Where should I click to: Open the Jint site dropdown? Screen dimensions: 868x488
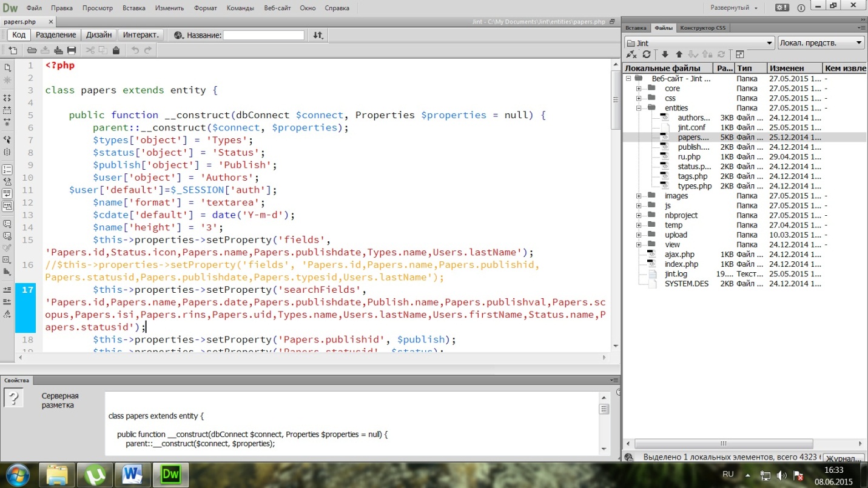tap(699, 43)
